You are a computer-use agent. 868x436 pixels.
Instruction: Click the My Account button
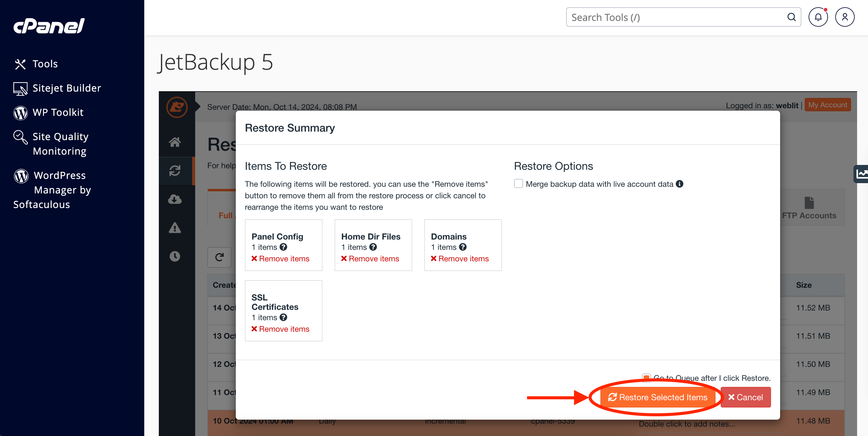tap(828, 105)
